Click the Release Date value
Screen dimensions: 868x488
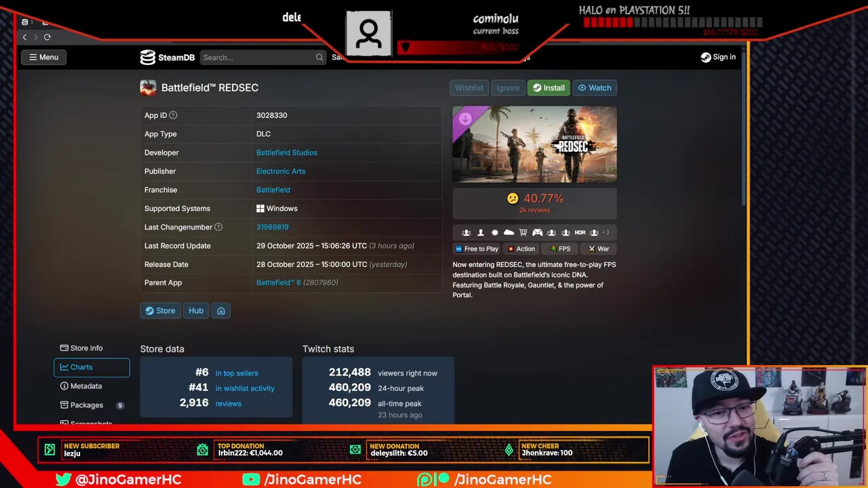[332, 264]
